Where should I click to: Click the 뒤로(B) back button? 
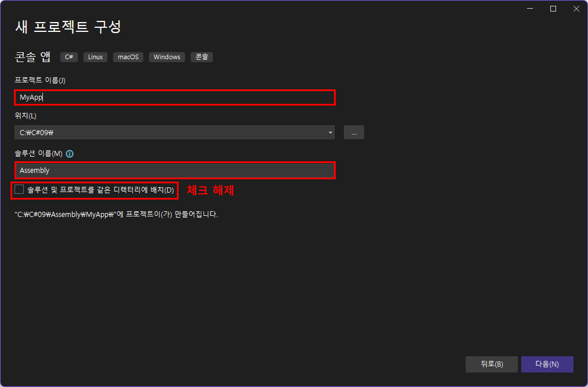pos(492,364)
